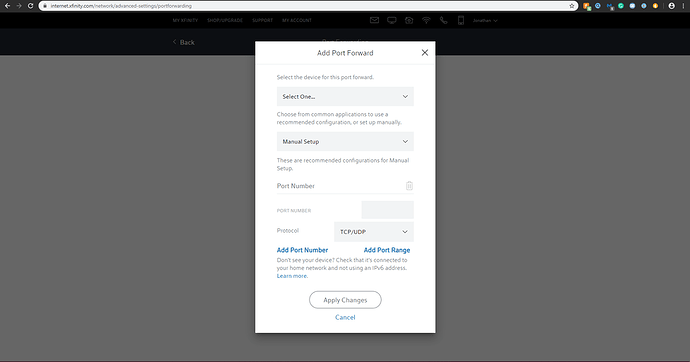
Task: Click the green Grammarly extension icon
Action: coord(621,6)
